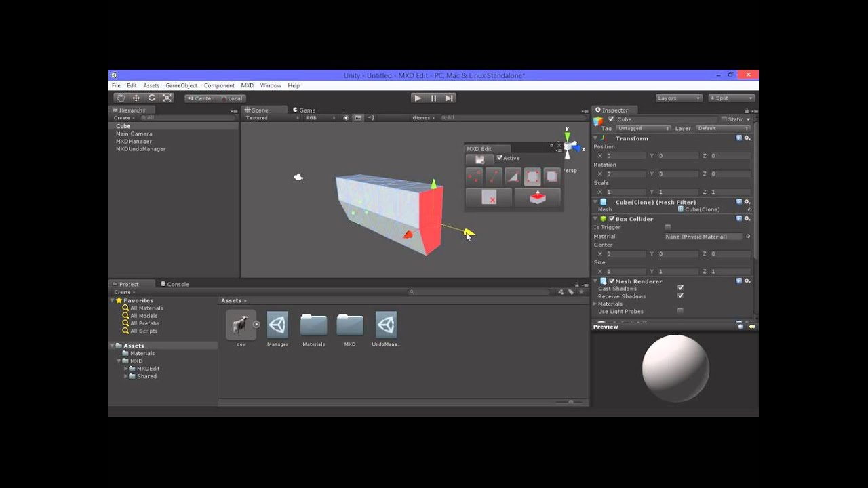Click the light object icon in scene

click(298, 177)
